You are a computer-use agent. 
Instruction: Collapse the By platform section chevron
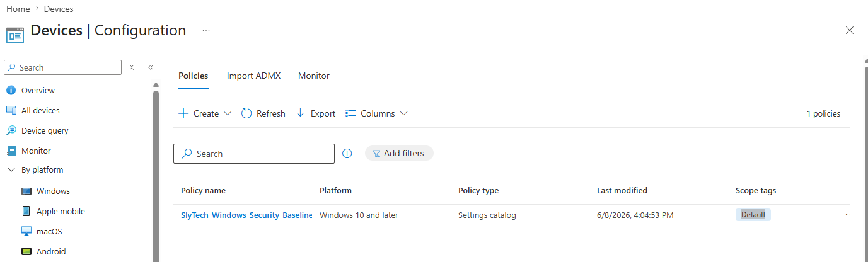(x=11, y=170)
